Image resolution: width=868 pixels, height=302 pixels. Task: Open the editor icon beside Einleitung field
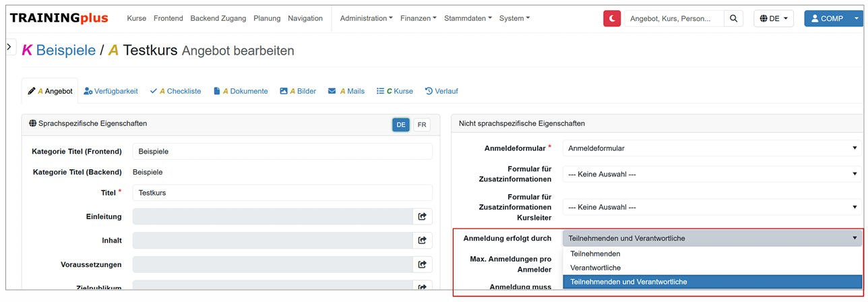click(x=422, y=216)
